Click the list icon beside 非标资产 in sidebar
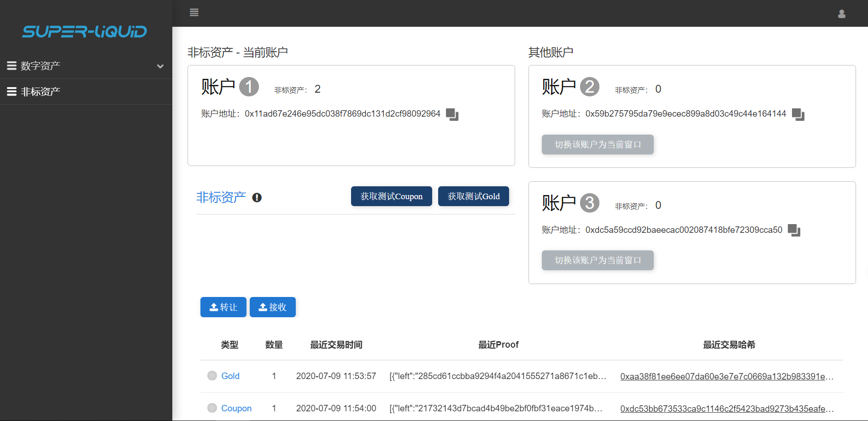868x421 pixels. tap(12, 92)
